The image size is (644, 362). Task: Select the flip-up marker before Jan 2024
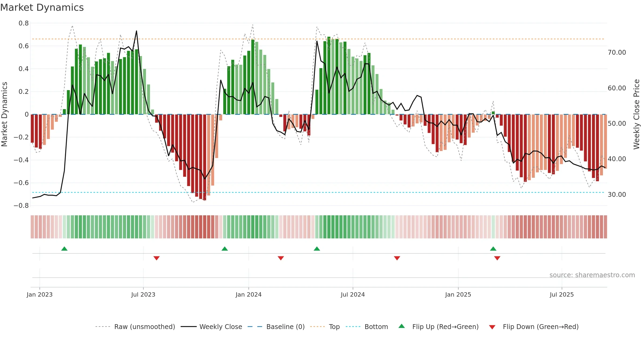pos(225,249)
